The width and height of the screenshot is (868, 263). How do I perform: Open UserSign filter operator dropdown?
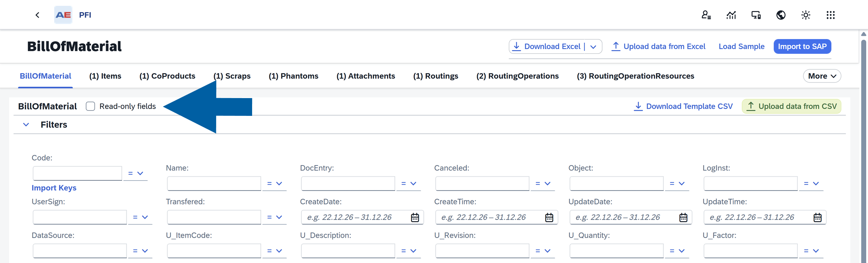[140, 217]
